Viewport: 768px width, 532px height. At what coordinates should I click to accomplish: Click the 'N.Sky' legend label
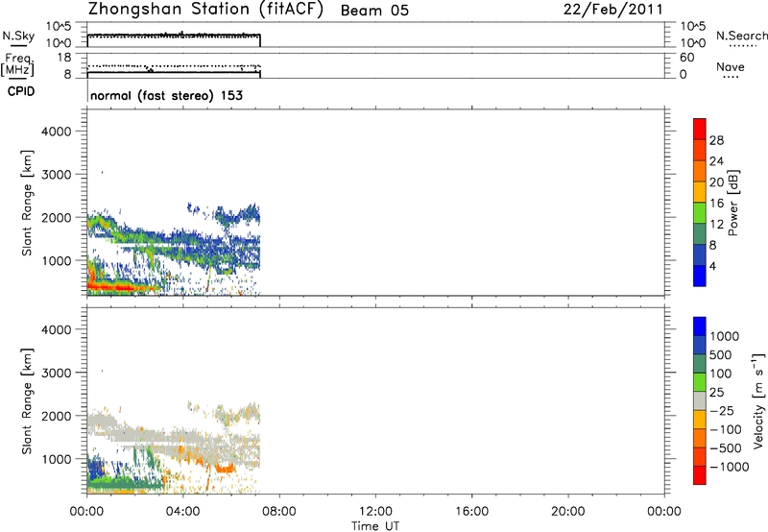coord(18,36)
